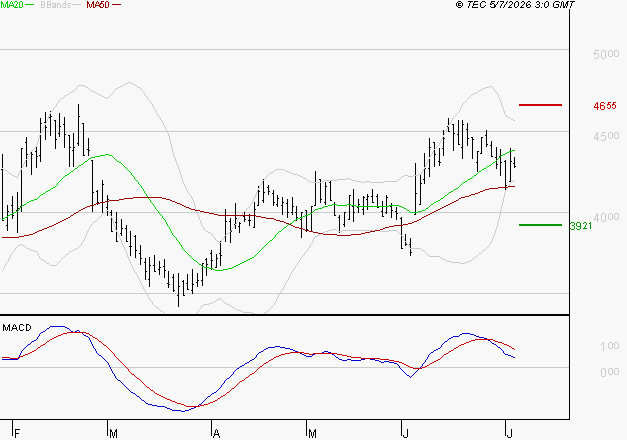Click the BBands legend label
627x440 pixels.
(x=56, y=5)
